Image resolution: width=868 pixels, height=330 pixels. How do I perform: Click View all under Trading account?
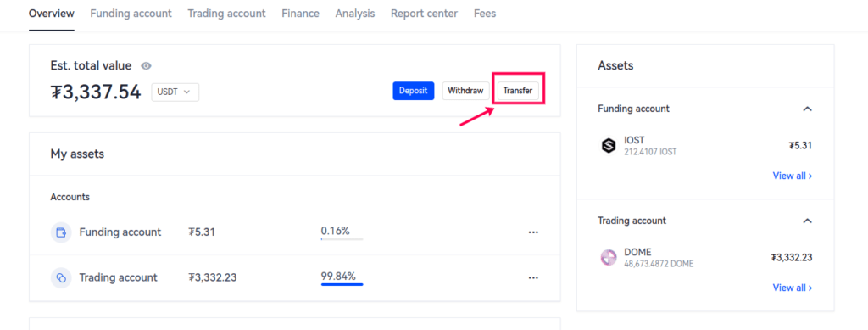[793, 288]
